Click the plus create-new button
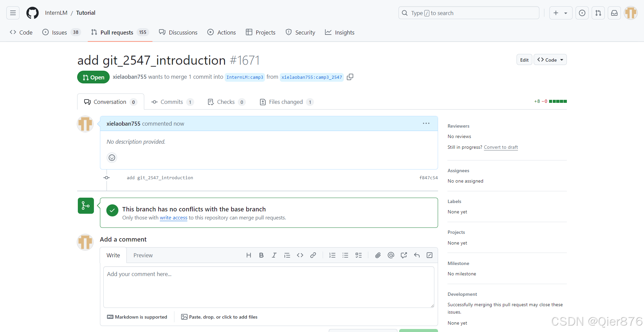The image size is (644, 332). (556, 13)
